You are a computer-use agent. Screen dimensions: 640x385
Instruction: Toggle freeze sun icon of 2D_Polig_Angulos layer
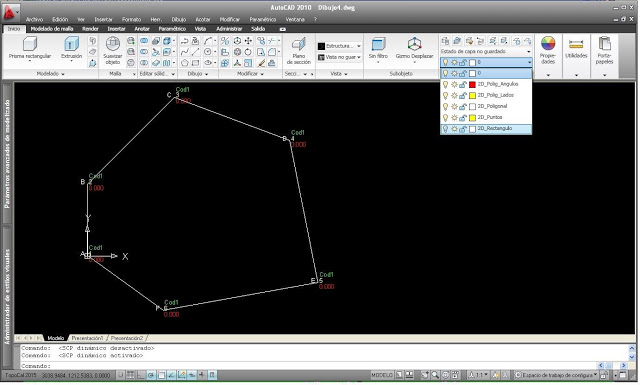(x=454, y=84)
